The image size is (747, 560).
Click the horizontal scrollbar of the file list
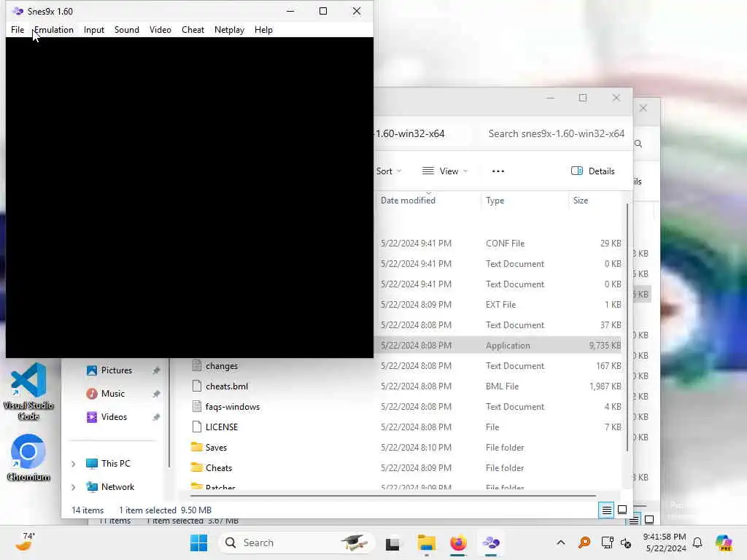393,496
